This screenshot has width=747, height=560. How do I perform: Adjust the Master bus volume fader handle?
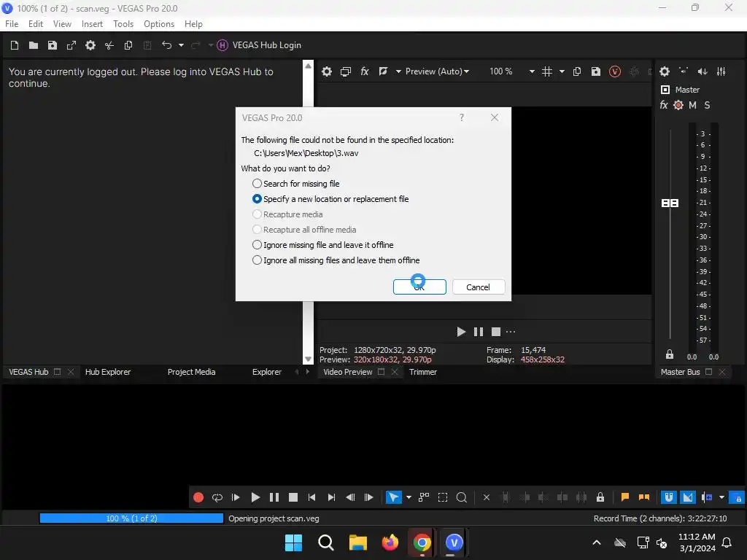670,203
